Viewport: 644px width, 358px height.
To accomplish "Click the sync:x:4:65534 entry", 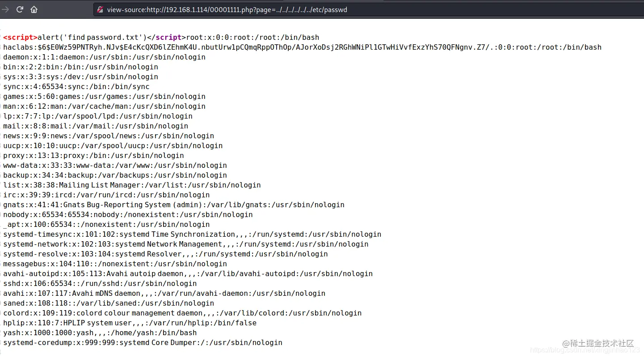I will point(76,86).
